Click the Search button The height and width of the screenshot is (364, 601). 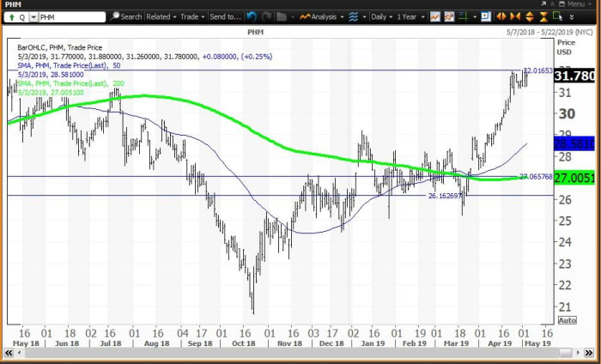[x=126, y=16]
